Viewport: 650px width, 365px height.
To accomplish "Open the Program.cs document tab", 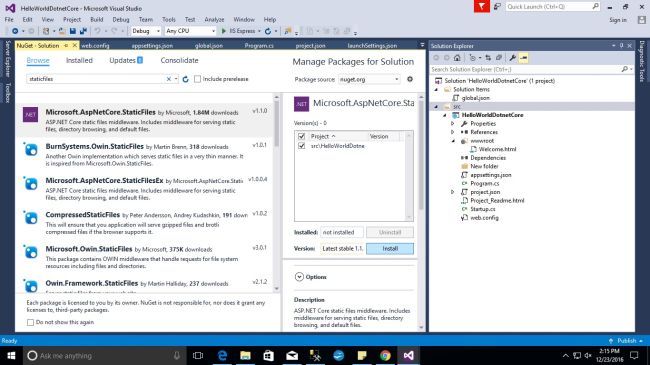I will (x=259, y=46).
